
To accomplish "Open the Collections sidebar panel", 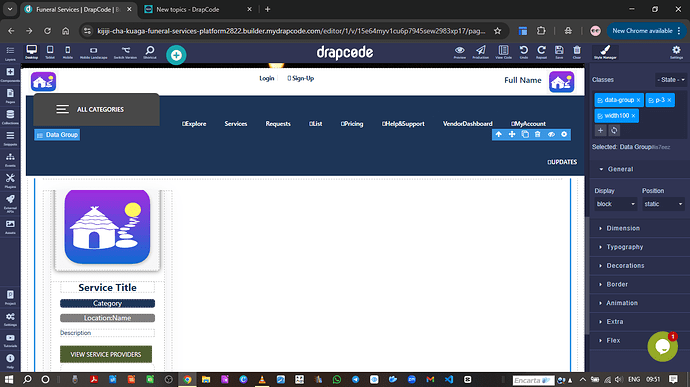I will [10, 117].
